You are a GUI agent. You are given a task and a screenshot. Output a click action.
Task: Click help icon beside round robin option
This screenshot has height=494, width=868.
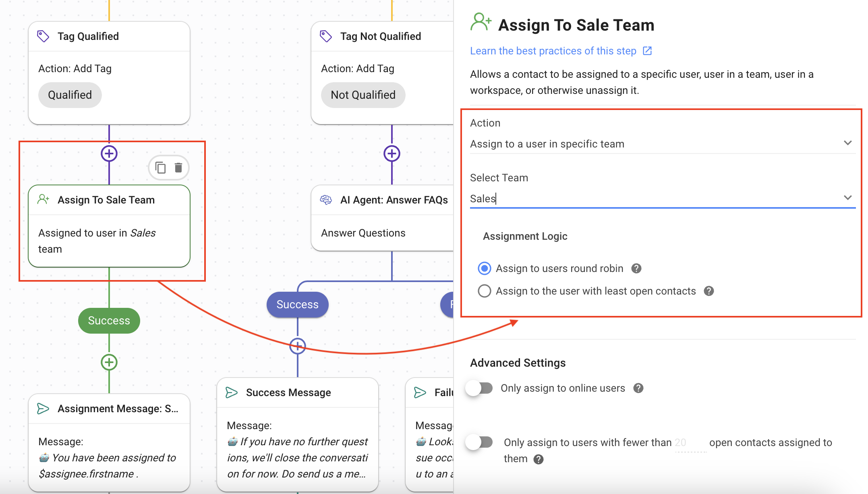coord(636,268)
